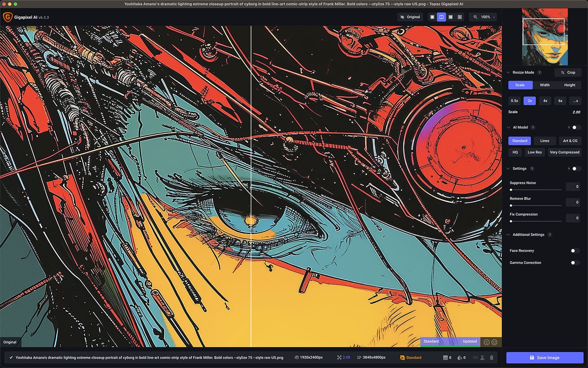Choose the 4x scale preset
Screen dimensions: 588x368
(x=545, y=101)
